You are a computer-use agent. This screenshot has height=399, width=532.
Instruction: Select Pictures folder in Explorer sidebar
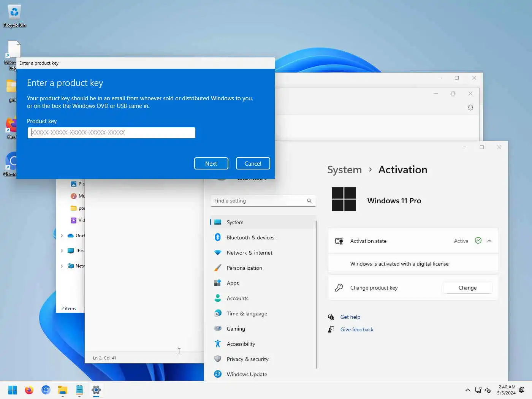(78, 184)
